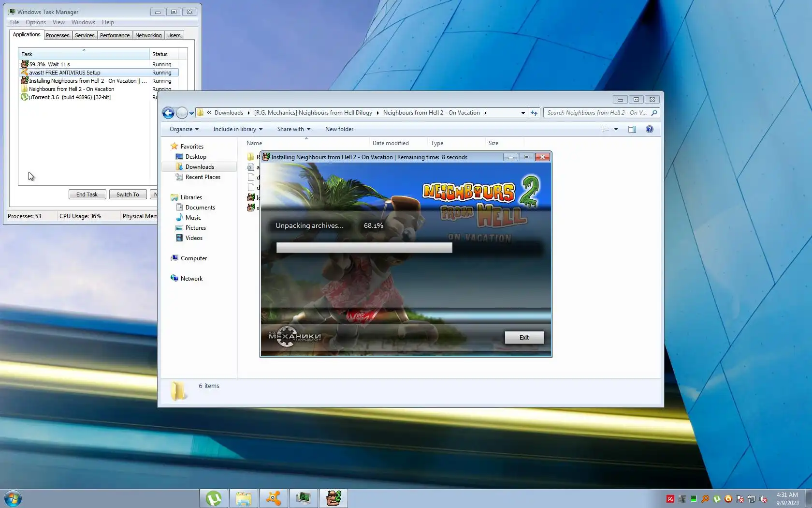Open Desktop in the Favorites sidebar
This screenshot has height=508, width=812.
[x=196, y=157]
